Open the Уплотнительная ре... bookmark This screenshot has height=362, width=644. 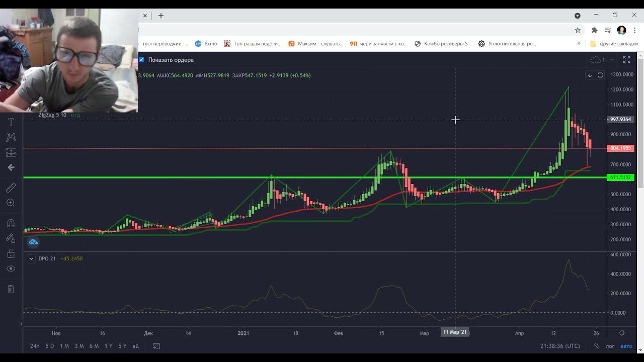click(x=507, y=44)
